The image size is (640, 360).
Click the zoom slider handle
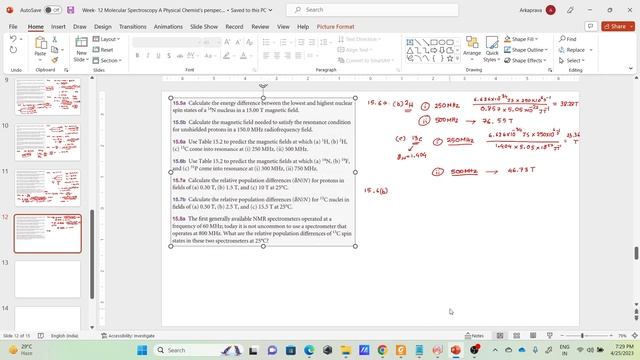[x=582, y=336]
